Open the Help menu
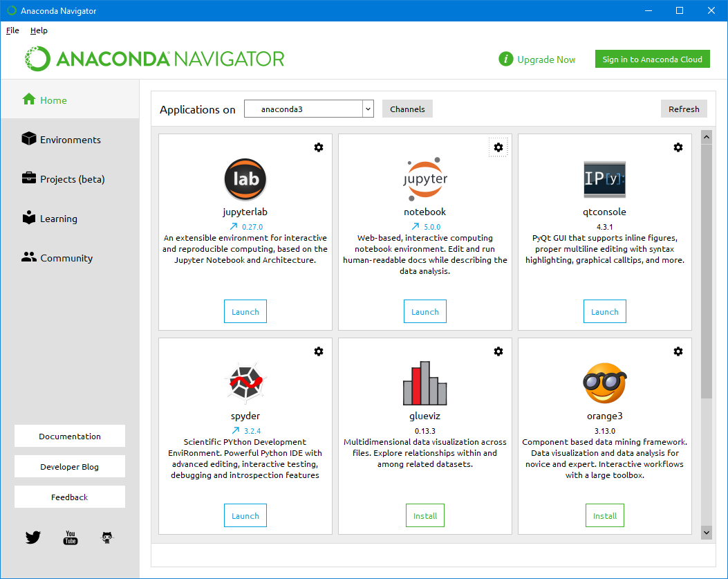This screenshot has width=728, height=579. (39, 30)
